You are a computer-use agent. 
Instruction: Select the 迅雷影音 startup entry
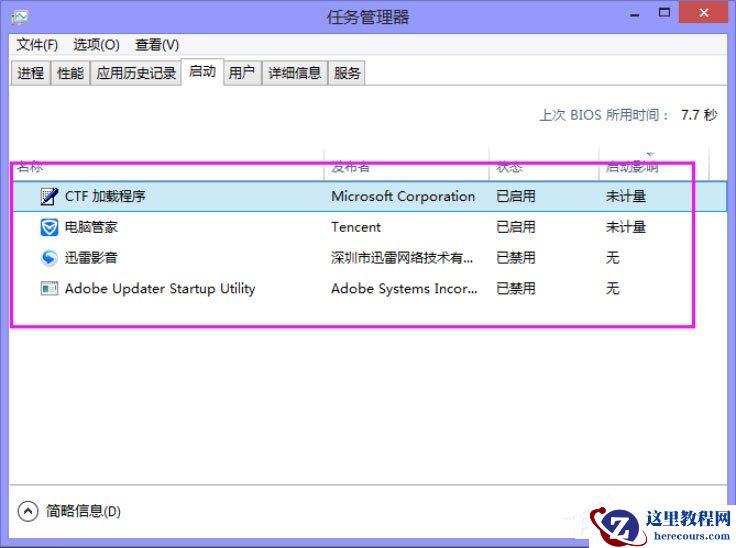(x=91, y=258)
